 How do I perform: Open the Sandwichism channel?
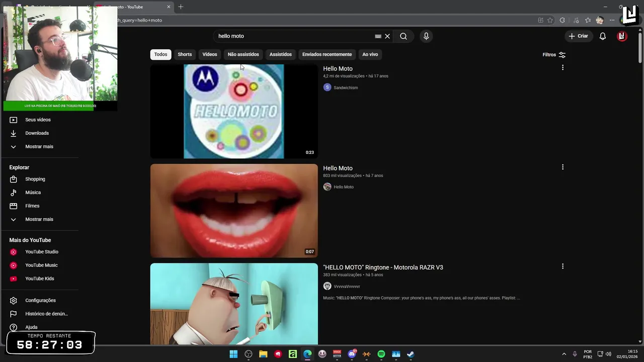[346, 88]
